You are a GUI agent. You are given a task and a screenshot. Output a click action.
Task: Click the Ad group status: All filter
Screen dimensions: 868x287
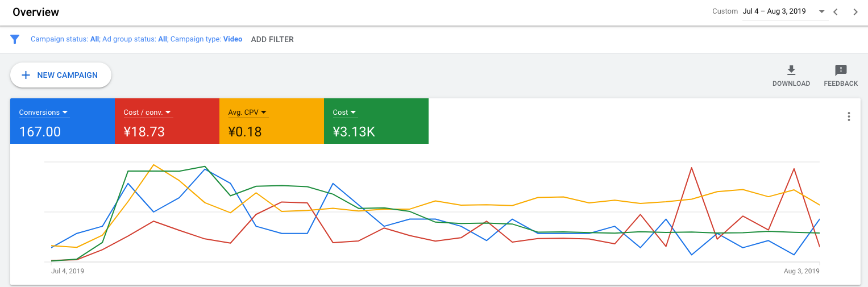135,39
